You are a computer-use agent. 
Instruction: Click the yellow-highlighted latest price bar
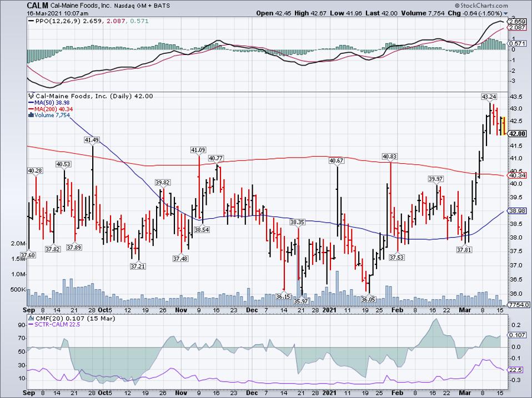coord(504,126)
